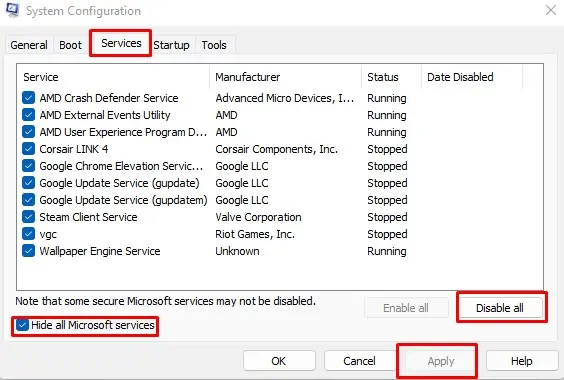The height and width of the screenshot is (380, 564).
Task: Toggle Google Chrome Elevation Service checkbox
Action: [28, 166]
